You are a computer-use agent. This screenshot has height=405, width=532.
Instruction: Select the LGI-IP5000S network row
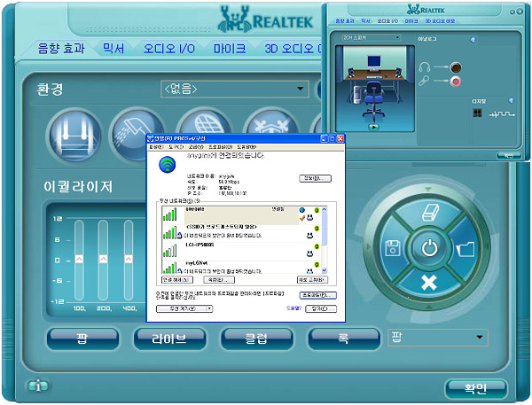click(x=241, y=252)
